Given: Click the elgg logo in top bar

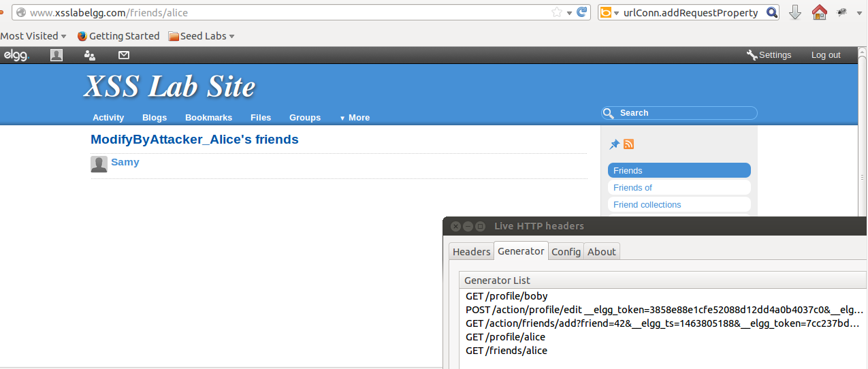Looking at the screenshot, I should click(16, 55).
